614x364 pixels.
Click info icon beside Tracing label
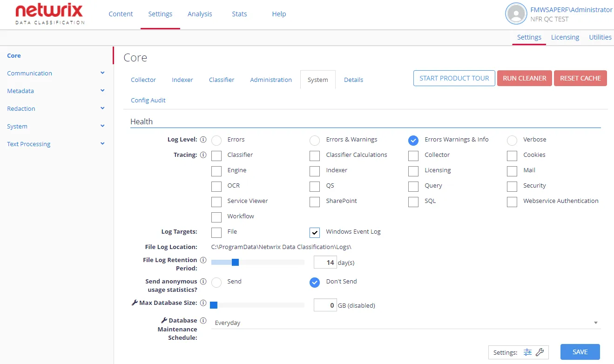pyautogui.click(x=203, y=155)
